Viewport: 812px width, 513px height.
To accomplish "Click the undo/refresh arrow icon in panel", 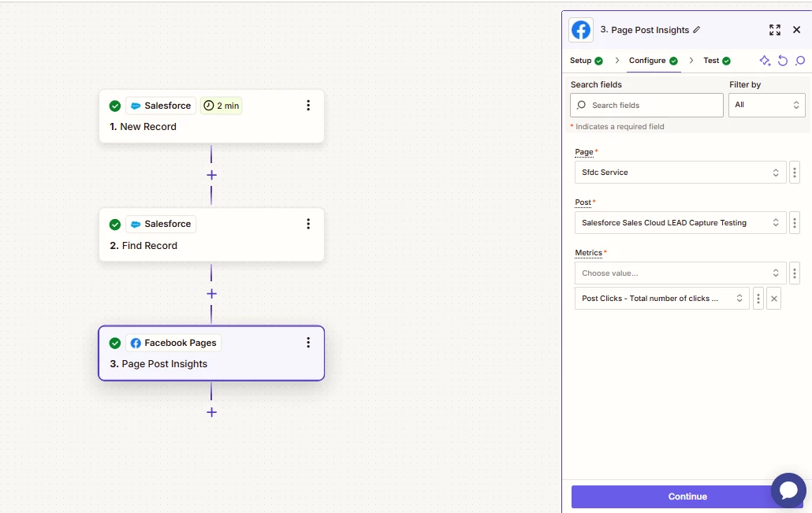I will click(783, 61).
